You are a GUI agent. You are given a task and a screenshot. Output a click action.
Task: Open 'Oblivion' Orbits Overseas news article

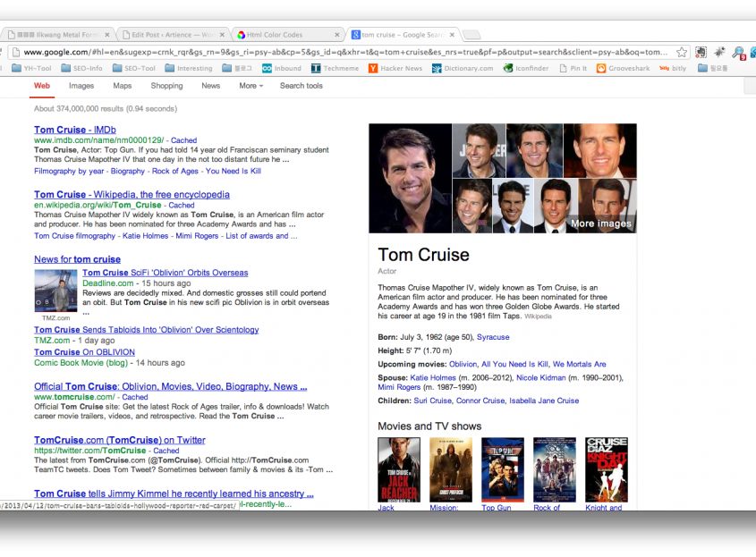click(x=165, y=273)
